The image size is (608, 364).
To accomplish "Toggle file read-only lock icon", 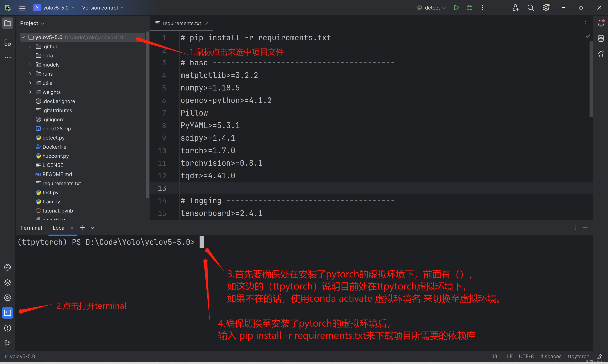I will pos(599,356).
